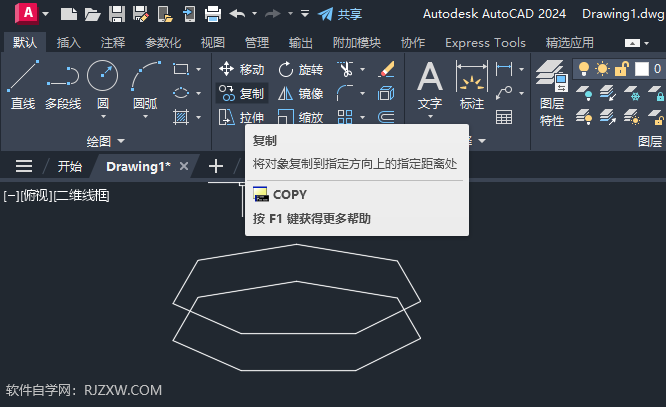The height and width of the screenshot is (407, 666).
Task: Save the drawing with the Save icon
Action: 116,14
